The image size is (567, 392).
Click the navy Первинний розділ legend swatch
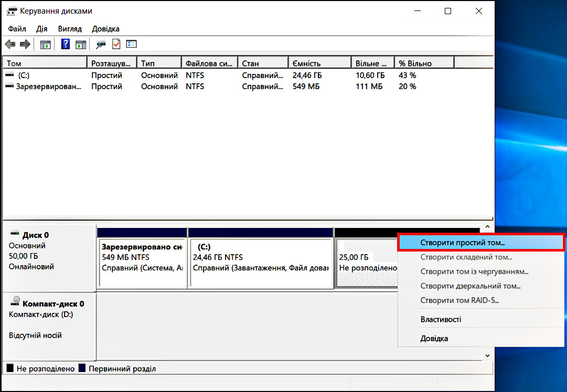(x=82, y=368)
